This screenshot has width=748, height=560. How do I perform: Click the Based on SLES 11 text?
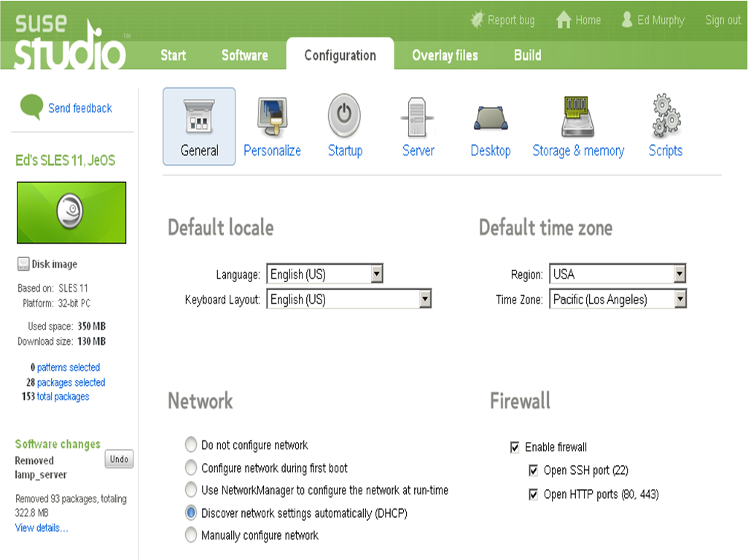53,288
